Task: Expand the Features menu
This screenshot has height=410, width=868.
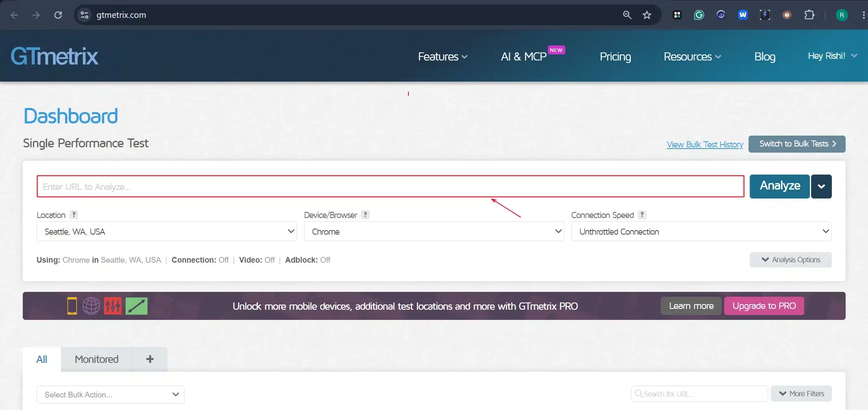Action: point(443,56)
